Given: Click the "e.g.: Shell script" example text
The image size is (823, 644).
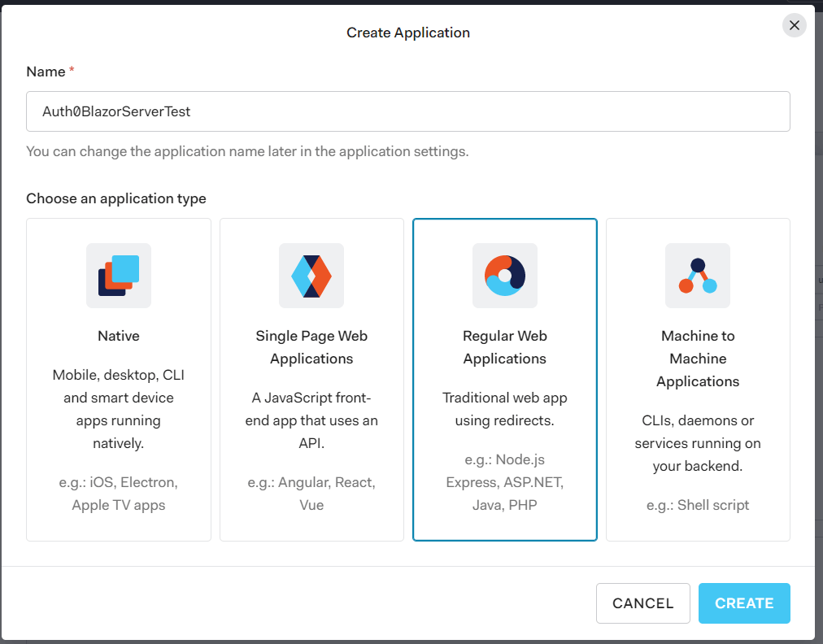Looking at the screenshot, I should tap(698, 505).
